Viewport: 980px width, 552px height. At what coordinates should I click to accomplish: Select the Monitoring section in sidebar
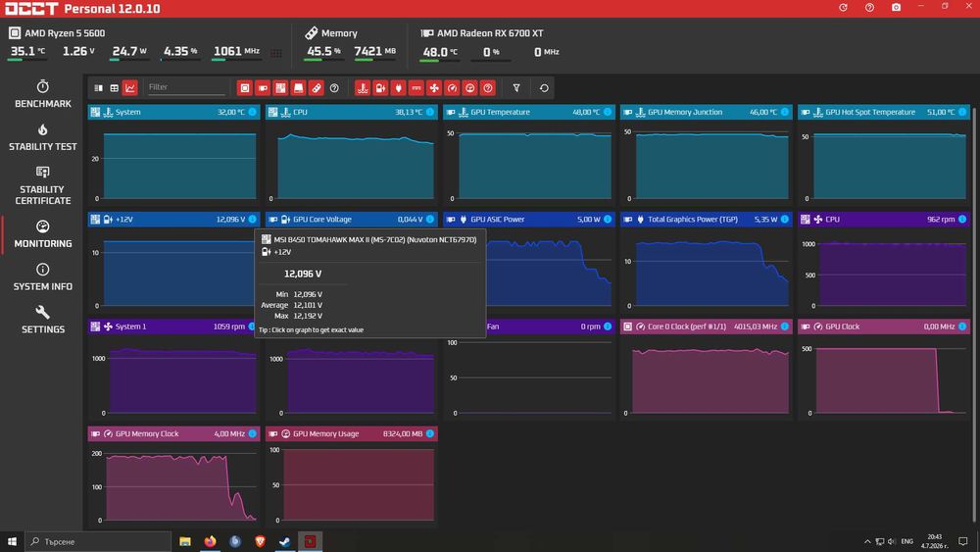point(42,233)
